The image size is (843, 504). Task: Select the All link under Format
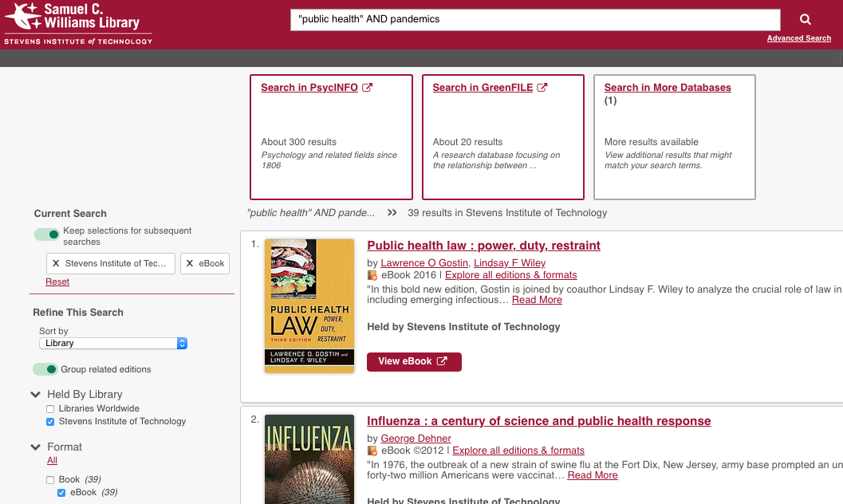(52, 460)
